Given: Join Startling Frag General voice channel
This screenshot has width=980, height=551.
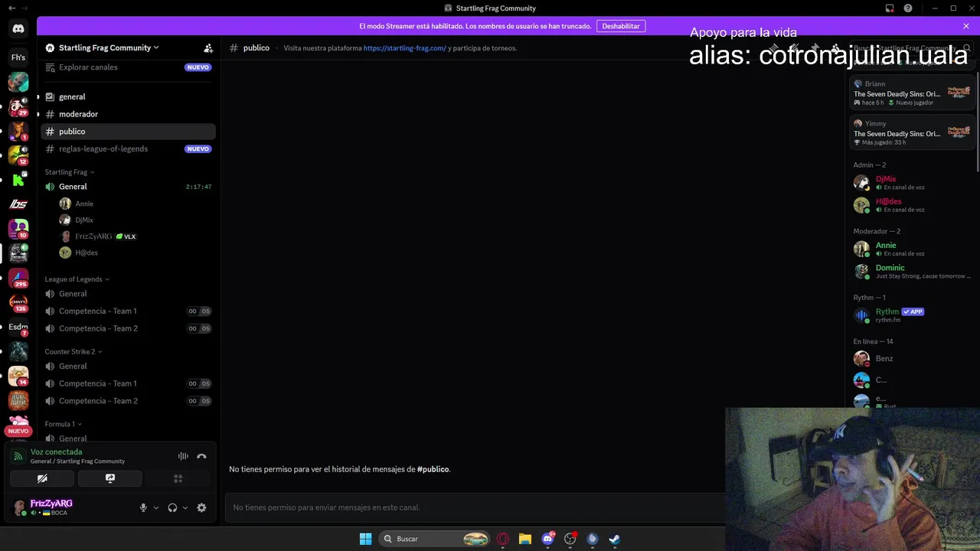Looking at the screenshot, I should click(128, 187).
